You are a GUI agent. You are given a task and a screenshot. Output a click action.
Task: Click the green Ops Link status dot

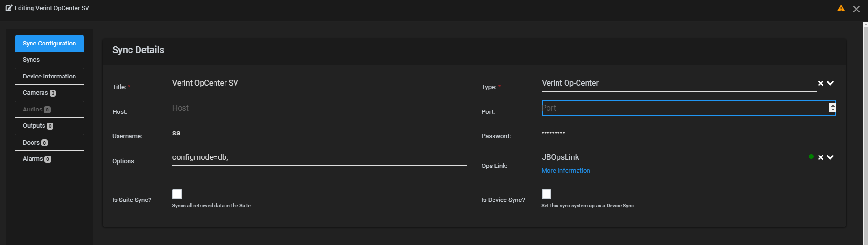[x=811, y=156]
